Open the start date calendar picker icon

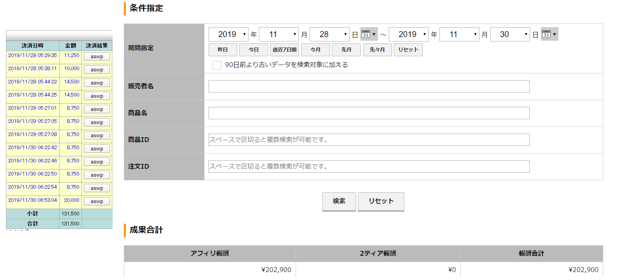[x=368, y=34]
